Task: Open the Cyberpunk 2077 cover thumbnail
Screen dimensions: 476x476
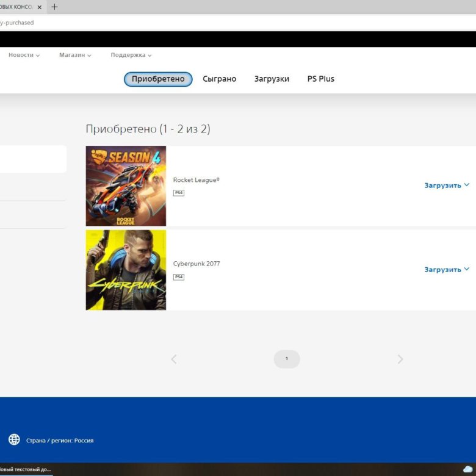Action: coord(126,270)
